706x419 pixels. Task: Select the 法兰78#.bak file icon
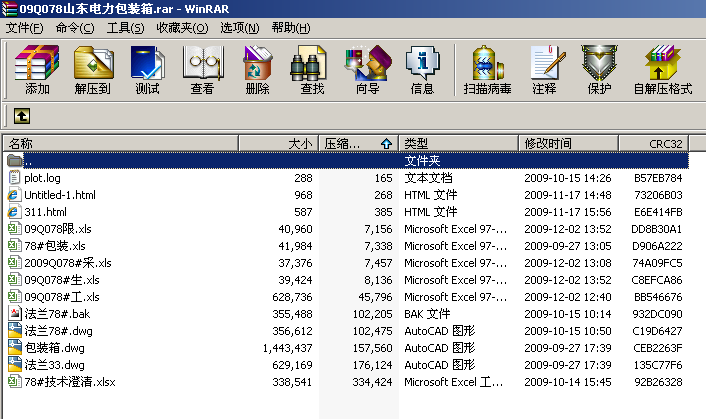pos(14,314)
